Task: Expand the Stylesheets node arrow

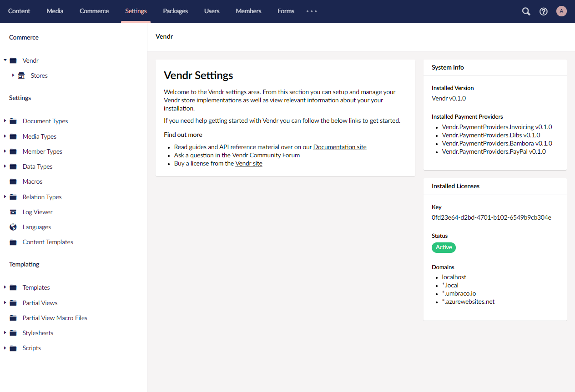Action: 5,332
